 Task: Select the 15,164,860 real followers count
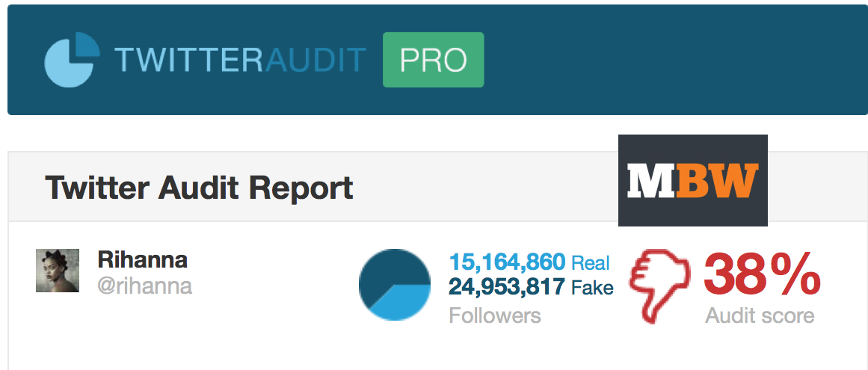(507, 262)
